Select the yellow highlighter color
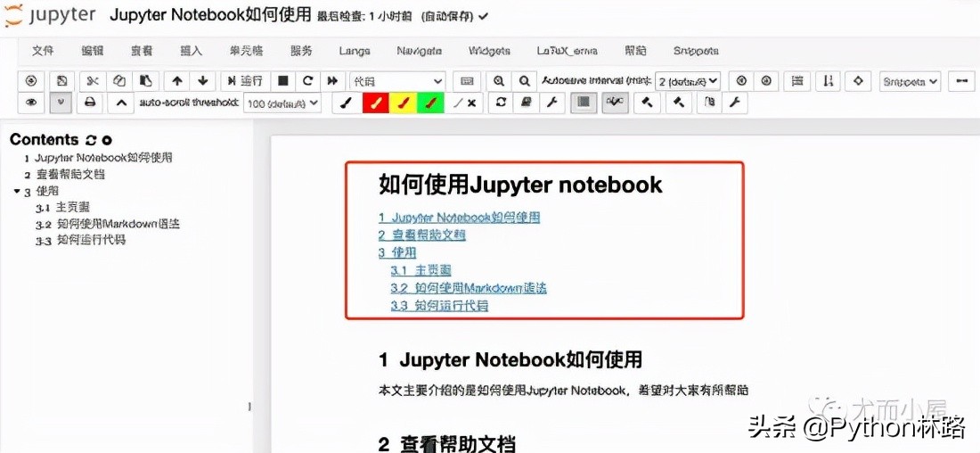 [x=403, y=103]
